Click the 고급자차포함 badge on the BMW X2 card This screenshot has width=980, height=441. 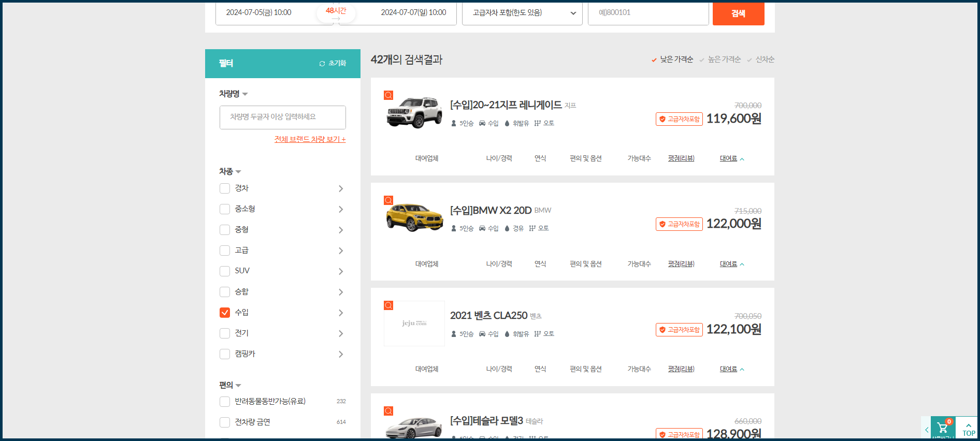679,224
